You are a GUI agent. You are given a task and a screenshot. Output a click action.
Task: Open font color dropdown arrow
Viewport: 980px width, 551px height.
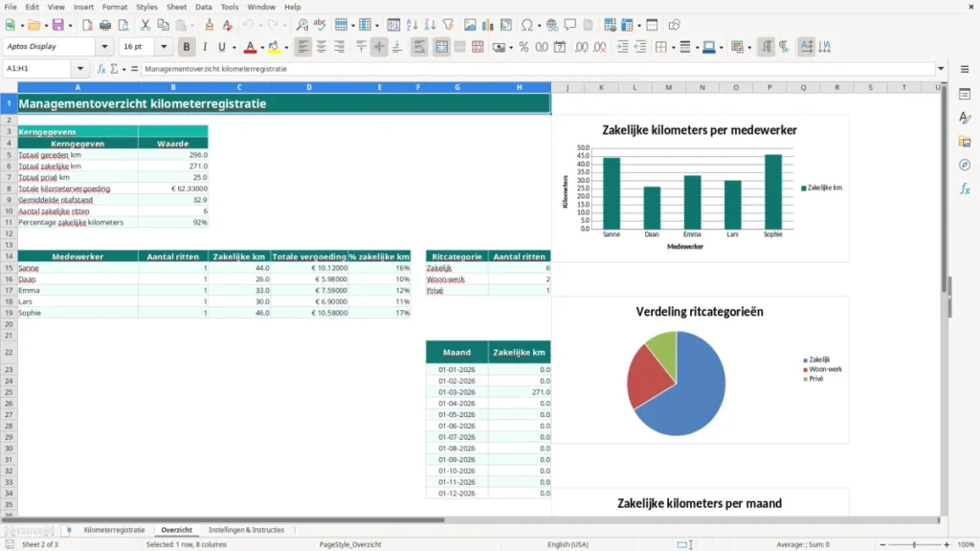pos(262,48)
